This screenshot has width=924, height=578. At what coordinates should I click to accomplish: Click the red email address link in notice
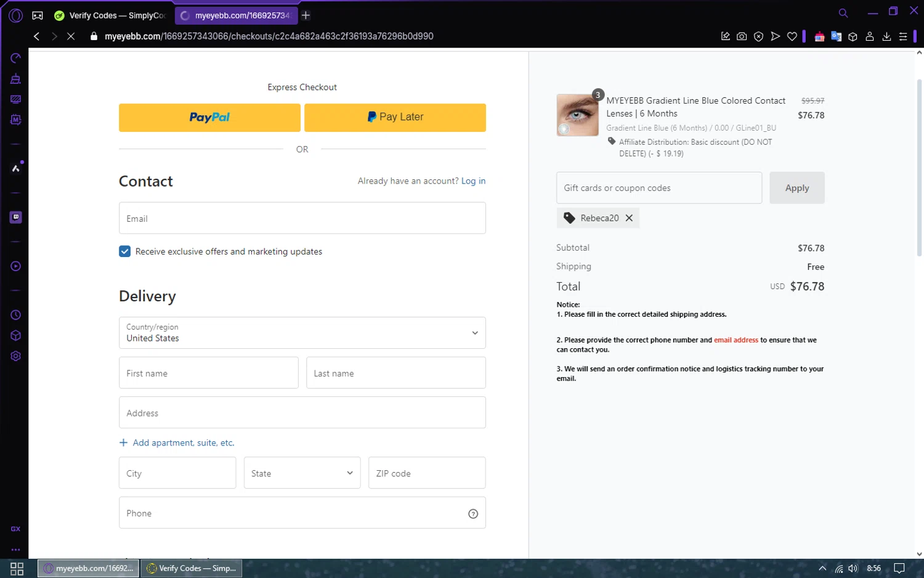tap(736, 340)
